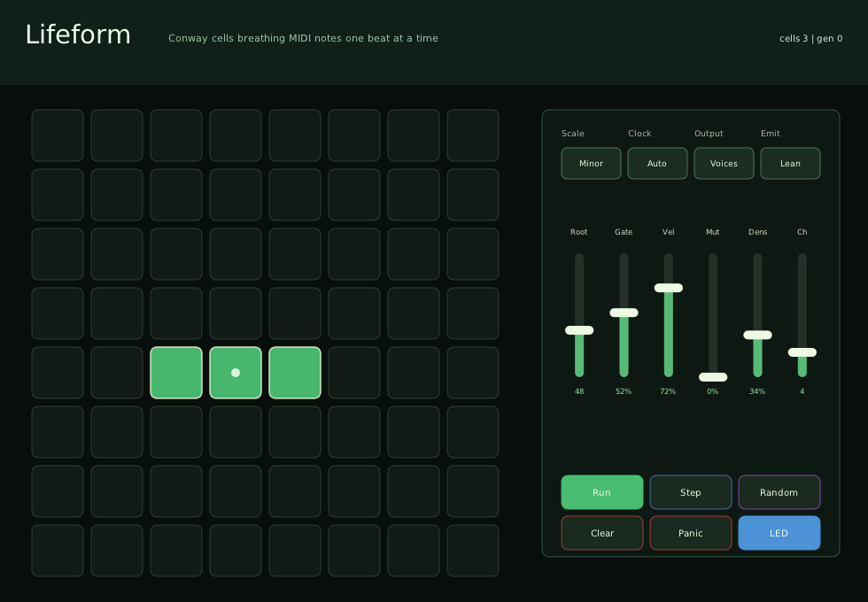This screenshot has width=868, height=602.
Task: Click the Gate slider handle at 52%
Action: [624, 313]
